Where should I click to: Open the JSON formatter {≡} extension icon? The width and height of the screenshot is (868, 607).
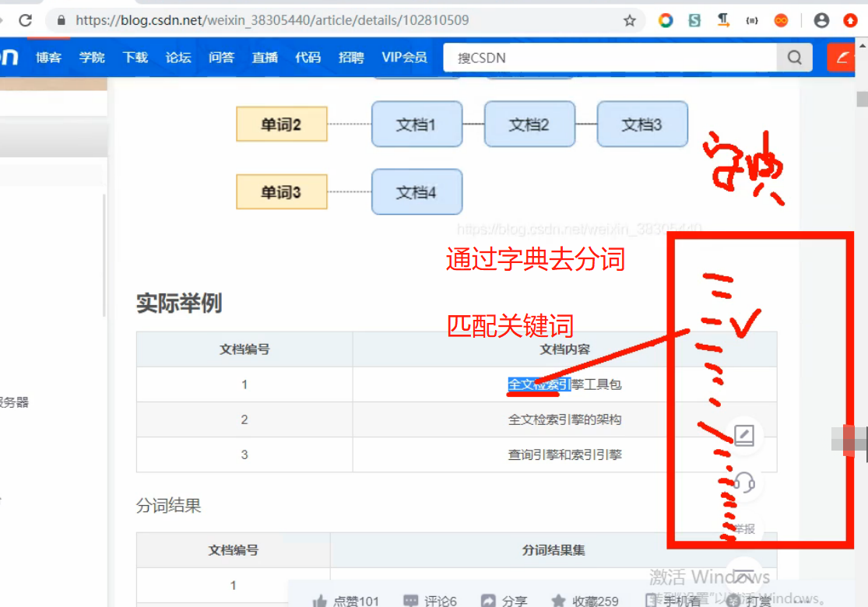tap(751, 21)
